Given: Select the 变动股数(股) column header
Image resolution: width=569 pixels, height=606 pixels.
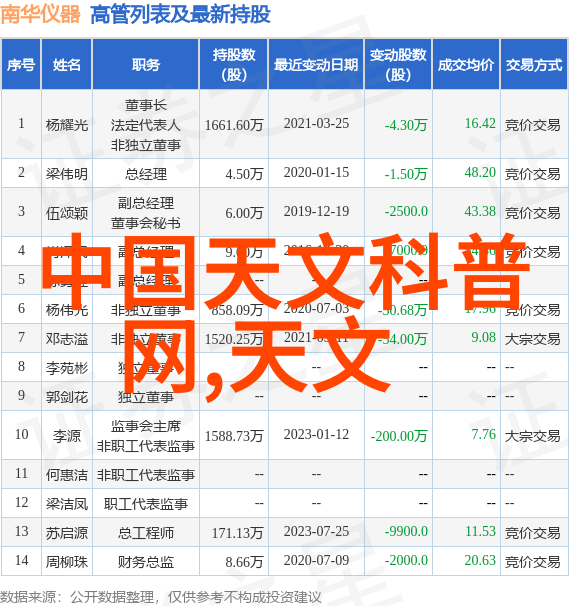Looking at the screenshot, I should 398,65.
